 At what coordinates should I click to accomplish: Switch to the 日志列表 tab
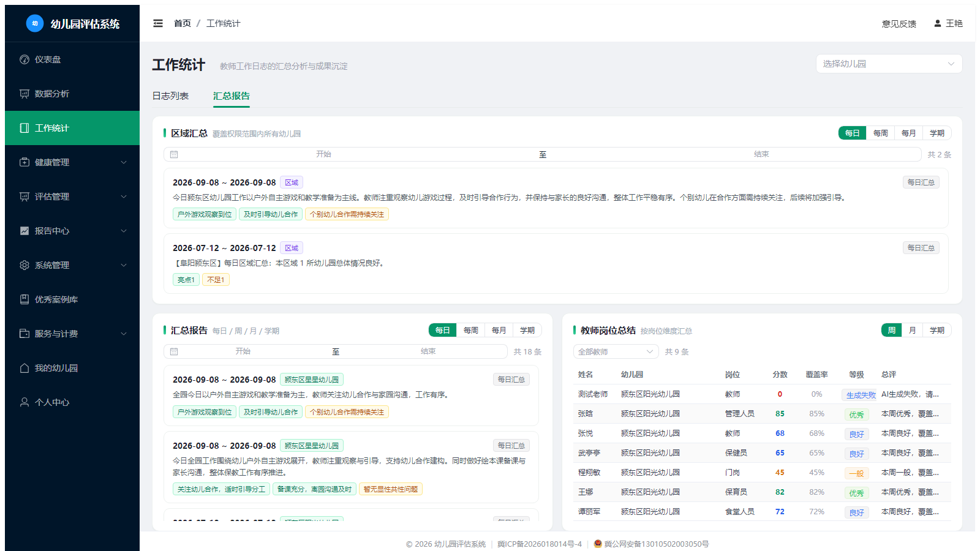pos(170,96)
